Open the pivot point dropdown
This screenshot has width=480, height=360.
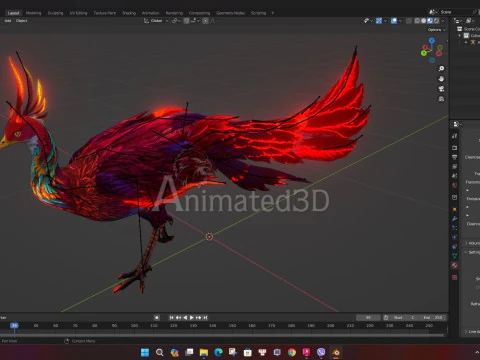coord(176,21)
